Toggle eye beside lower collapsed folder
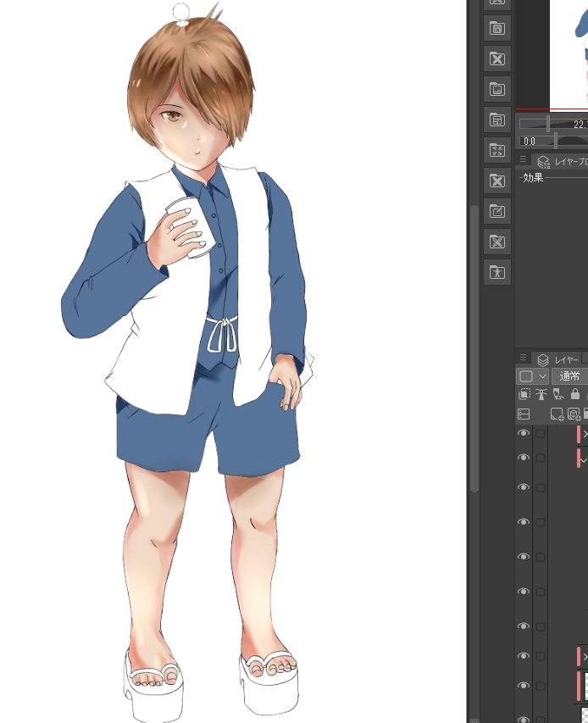Image resolution: width=588 pixels, height=723 pixels. pos(524,656)
